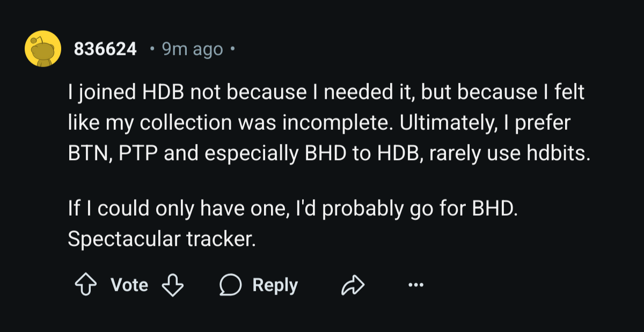This screenshot has width=644, height=332.
Task: Share the comment using the arrow icon
Action: [353, 285]
